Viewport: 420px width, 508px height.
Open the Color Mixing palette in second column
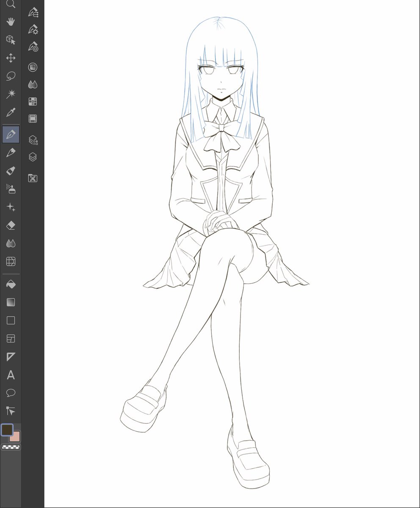point(33,85)
